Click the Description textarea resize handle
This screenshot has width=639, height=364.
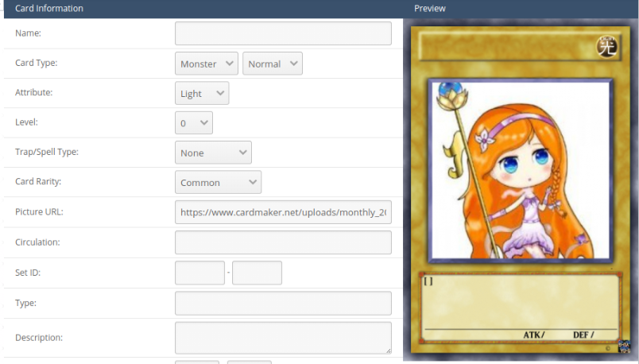[x=389, y=350]
